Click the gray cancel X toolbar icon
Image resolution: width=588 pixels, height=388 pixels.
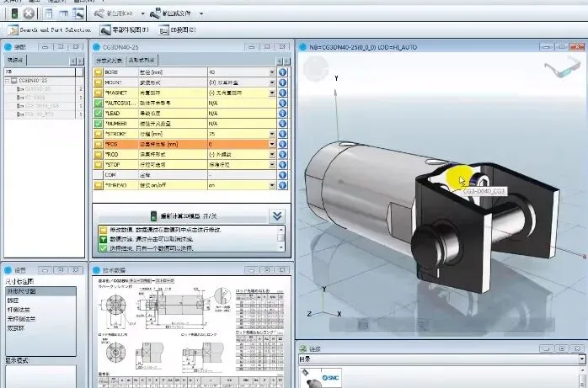click(x=29, y=13)
